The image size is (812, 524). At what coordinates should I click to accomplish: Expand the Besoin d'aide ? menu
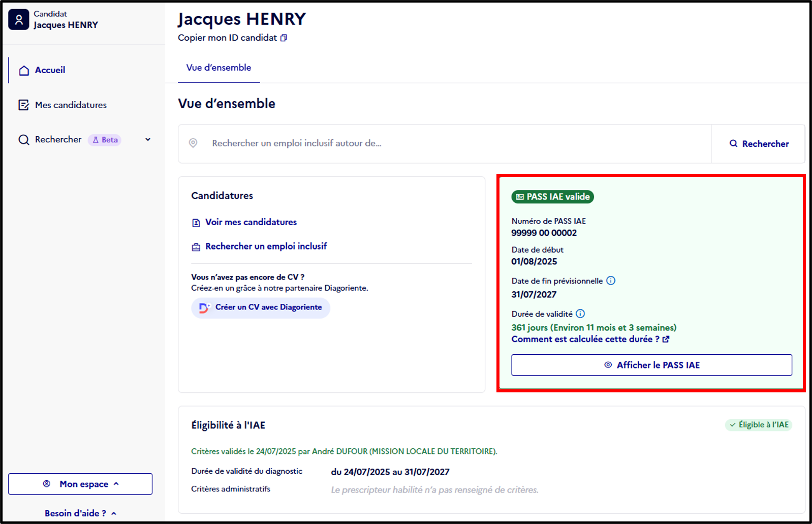pyautogui.click(x=80, y=513)
